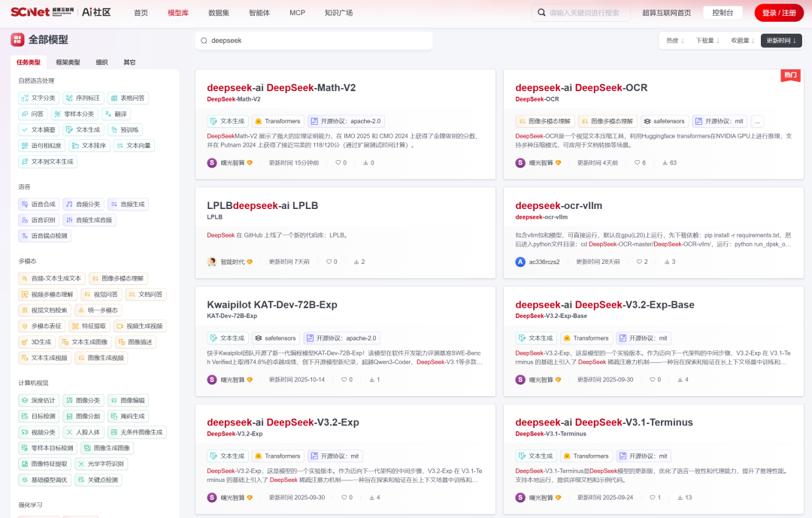Click the 控制台 button
The width and height of the screenshot is (812, 518).
coord(723,13)
